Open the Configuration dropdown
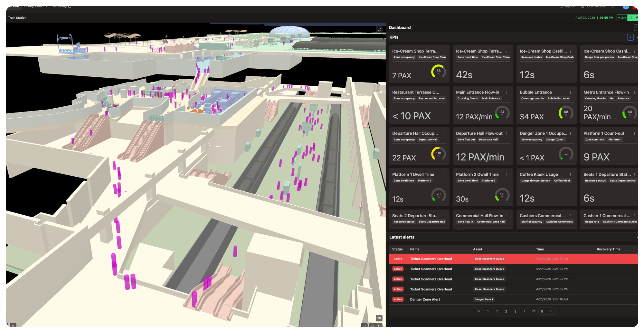Viewport: 644px width, 333px height. coord(34,6)
